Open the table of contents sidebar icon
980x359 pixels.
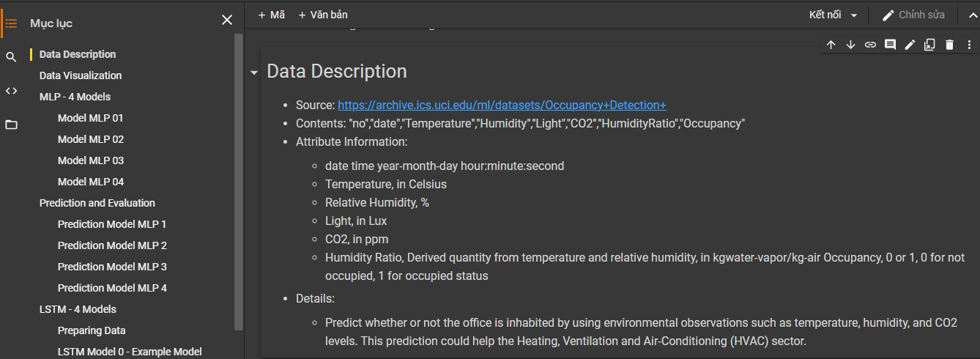point(11,23)
